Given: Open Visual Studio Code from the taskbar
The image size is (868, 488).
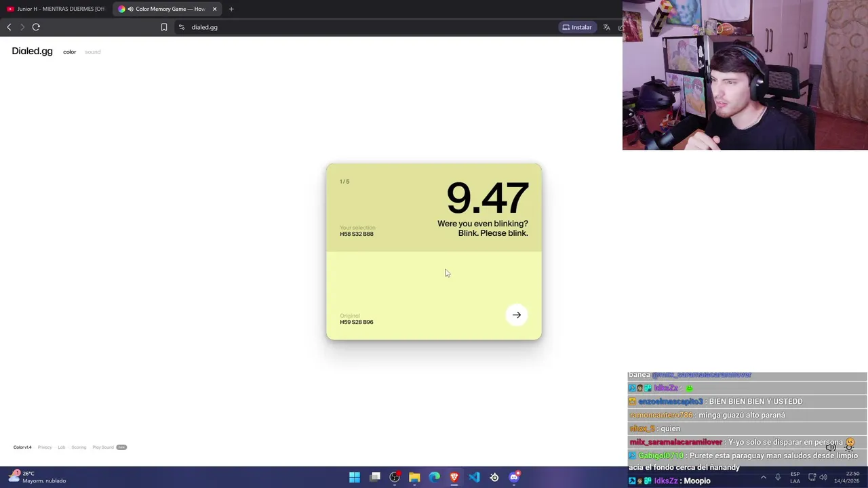Looking at the screenshot, I should pos(474,477).
